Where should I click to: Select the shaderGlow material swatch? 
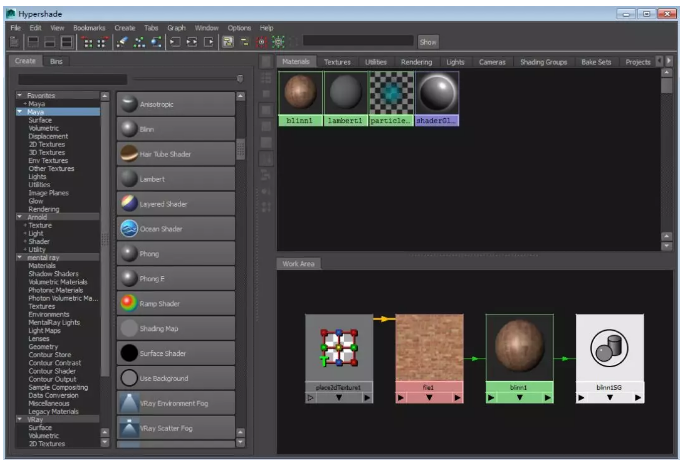point(436,98)
